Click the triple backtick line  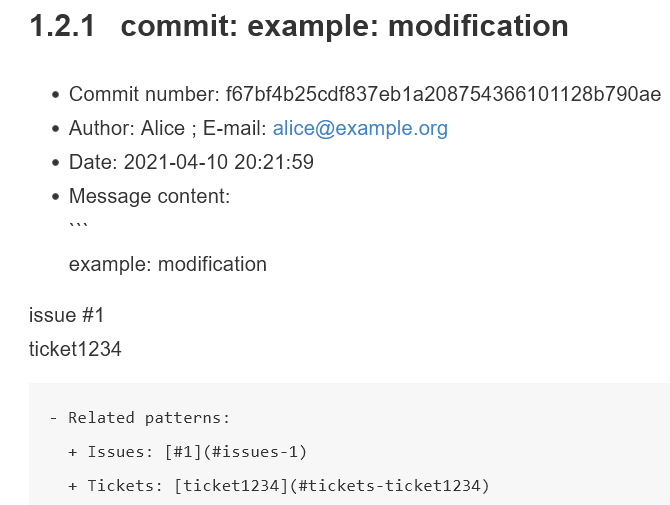79,226
